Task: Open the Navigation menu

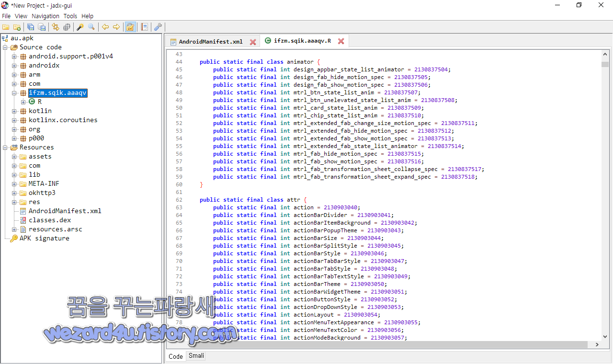Action: coord(46,16)
